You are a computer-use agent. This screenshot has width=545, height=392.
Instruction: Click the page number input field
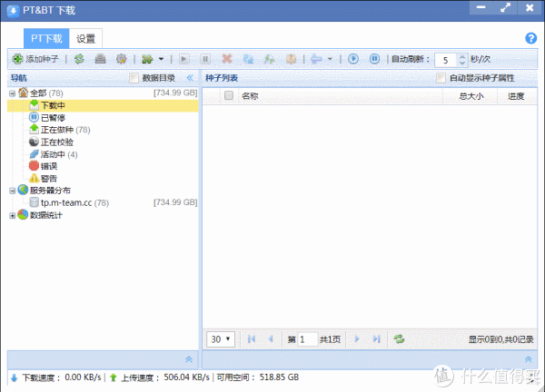point(307,338)
